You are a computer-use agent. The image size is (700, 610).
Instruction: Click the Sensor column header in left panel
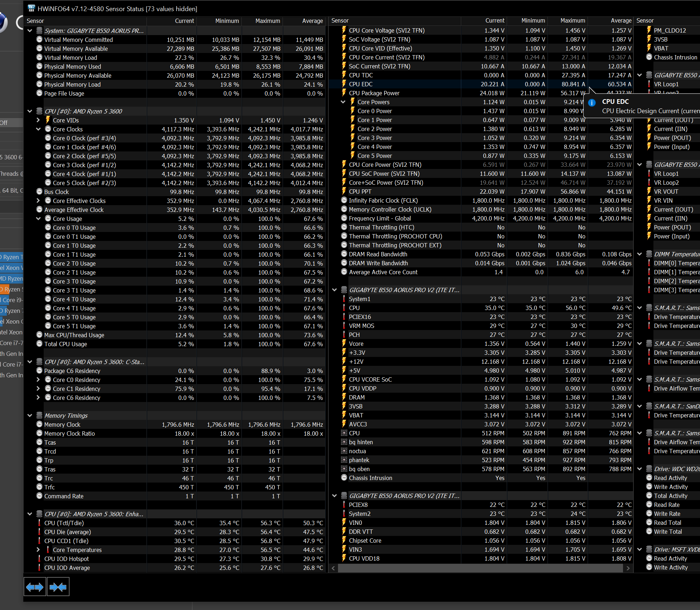(35, 21)
